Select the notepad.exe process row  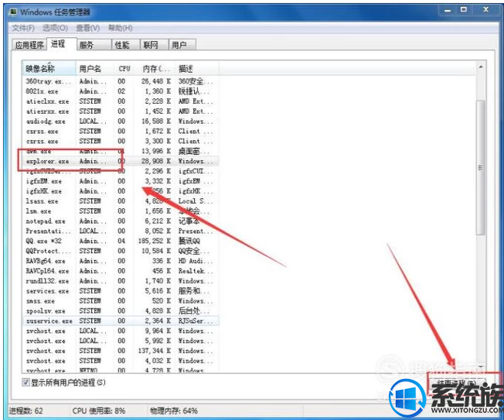[121, 221]
